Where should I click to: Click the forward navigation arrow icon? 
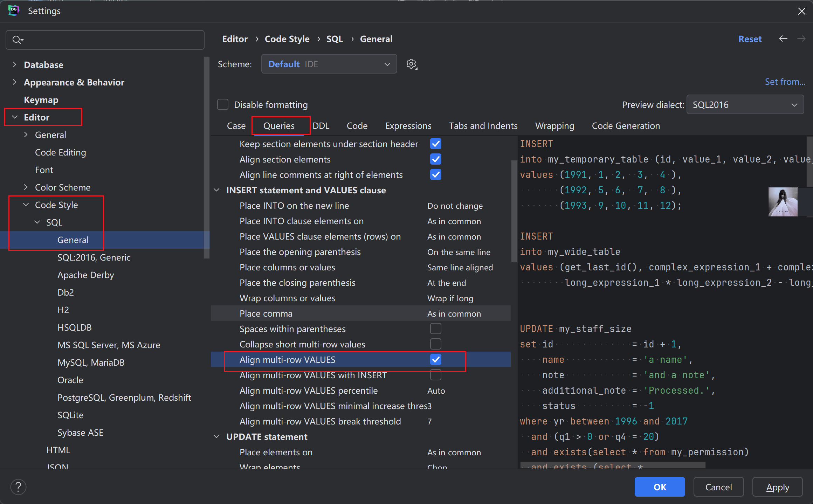[x=801, y=39]
